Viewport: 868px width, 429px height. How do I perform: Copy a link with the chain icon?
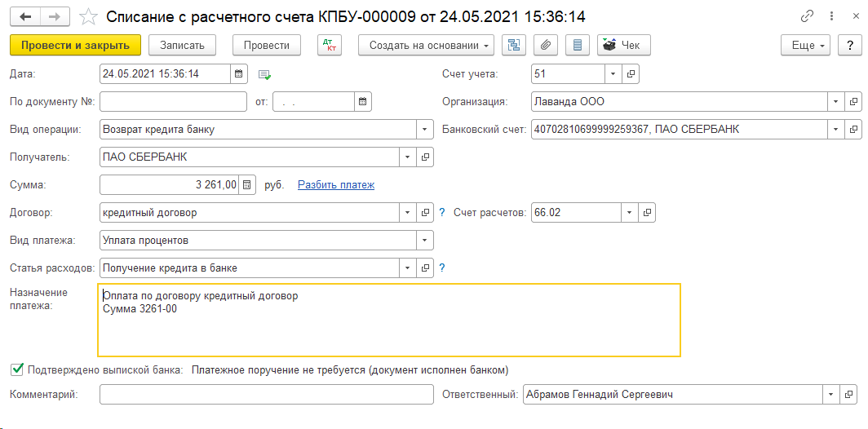click(807, 16)
